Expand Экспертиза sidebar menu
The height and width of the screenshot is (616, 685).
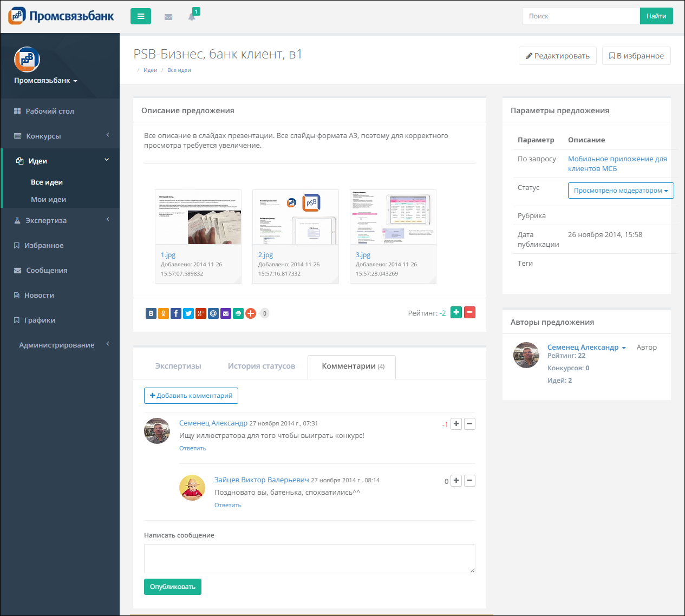(x=60, y=220)
